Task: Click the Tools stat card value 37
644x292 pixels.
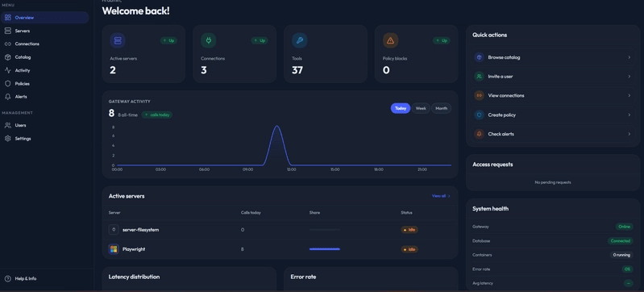Action: (x=297, y=70)
